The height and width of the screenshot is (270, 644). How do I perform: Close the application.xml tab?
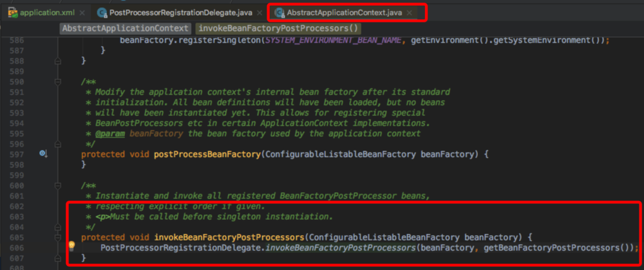[x=82, y=13]
